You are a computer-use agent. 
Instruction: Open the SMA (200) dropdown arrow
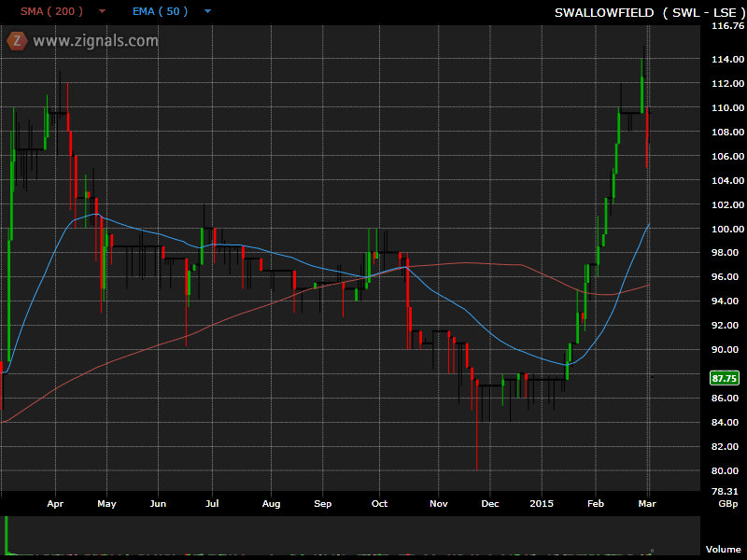102,12
